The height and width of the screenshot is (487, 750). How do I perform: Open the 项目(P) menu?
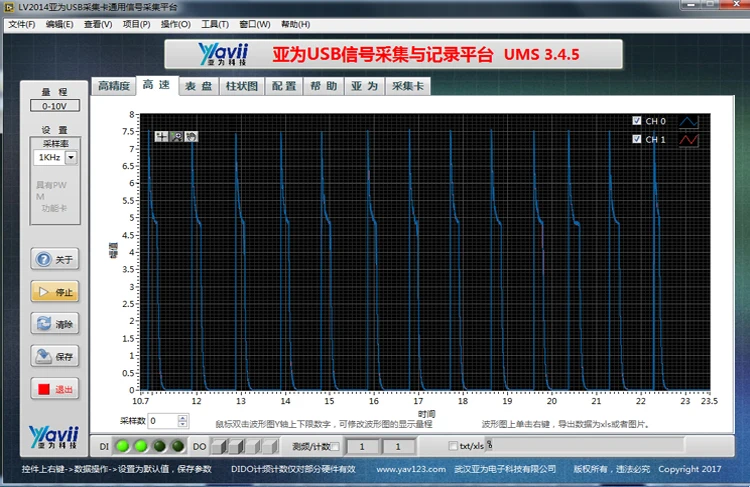[136, 24]
